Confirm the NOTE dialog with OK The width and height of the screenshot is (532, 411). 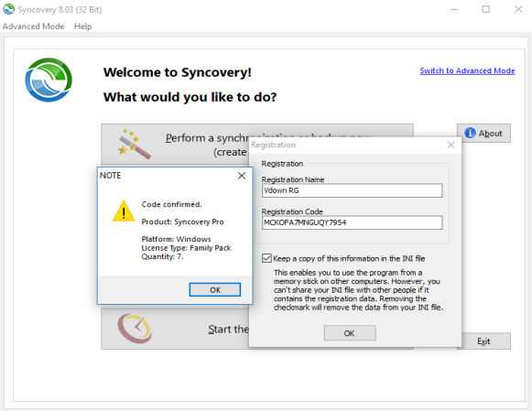click(x=215, y=290)
